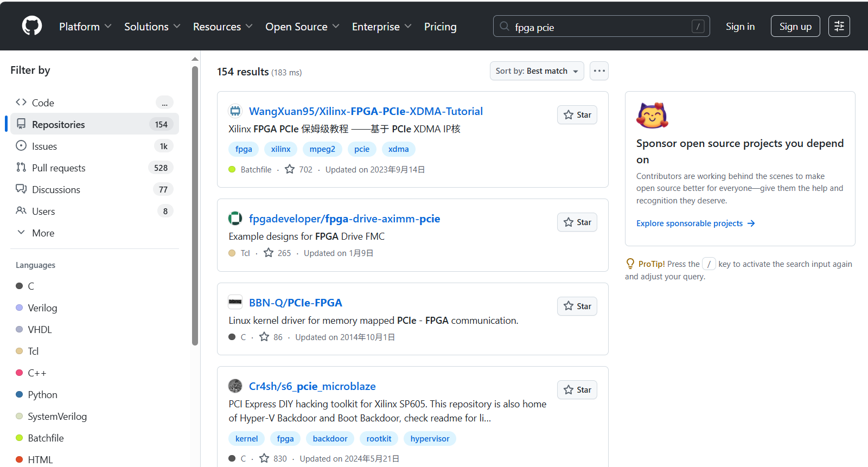This screenshot has width=868, height=467.
Task: Open fpgadeveloper/fpga-drive-aximm-pcie repository link
Action: pos(344,219)
